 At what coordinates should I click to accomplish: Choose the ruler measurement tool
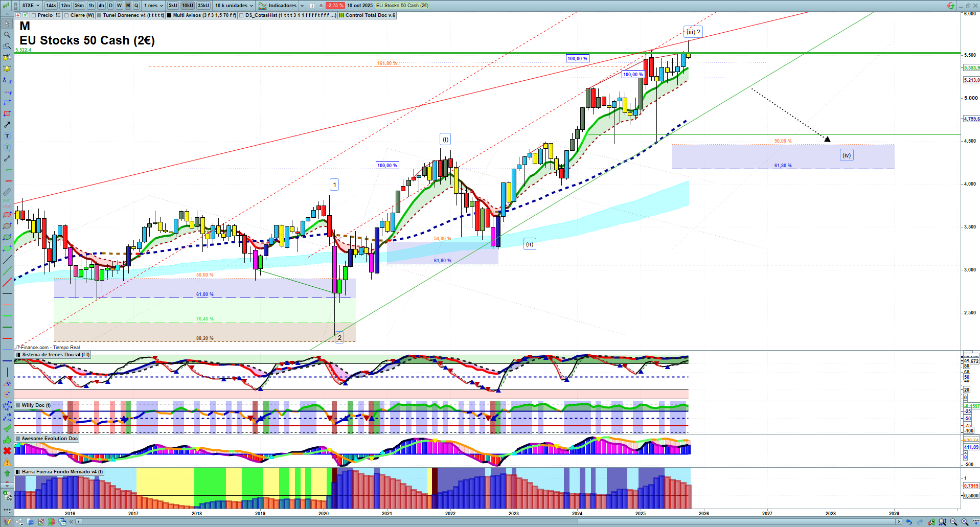(x=7, y=192)
